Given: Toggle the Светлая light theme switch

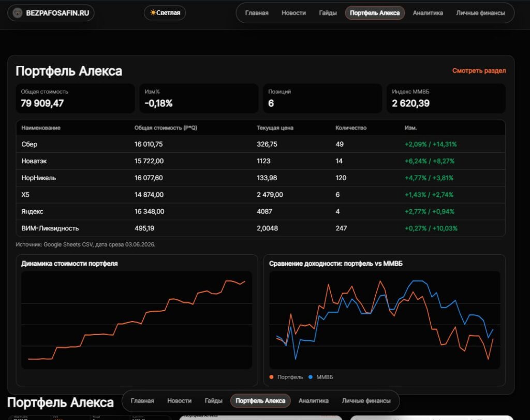Looking at the screenshot, I should tap(165, 13).
